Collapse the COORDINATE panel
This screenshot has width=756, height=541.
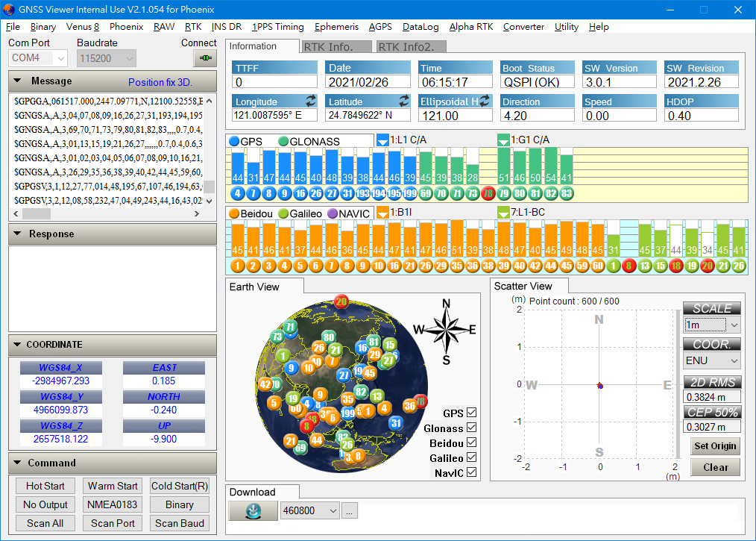(x=17, y=345)
